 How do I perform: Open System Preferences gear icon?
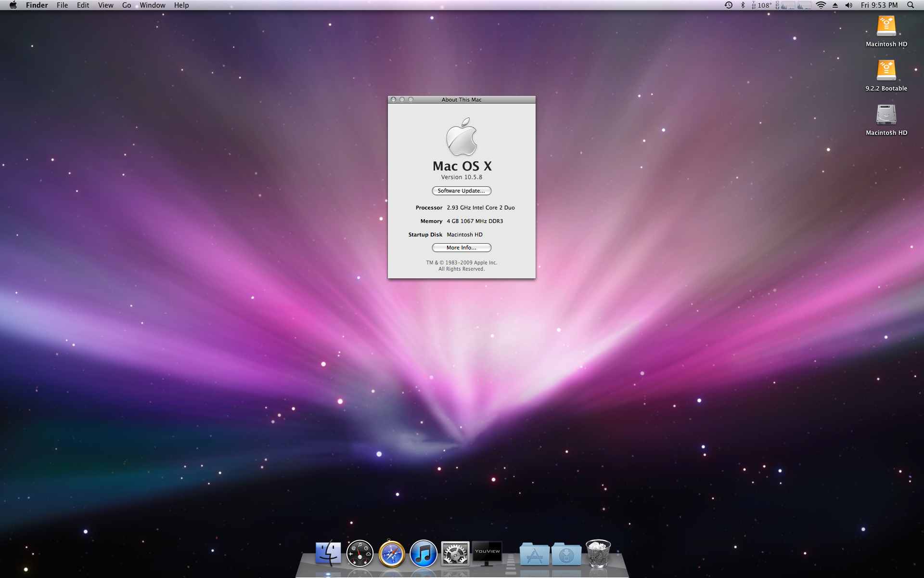[455, 554]
